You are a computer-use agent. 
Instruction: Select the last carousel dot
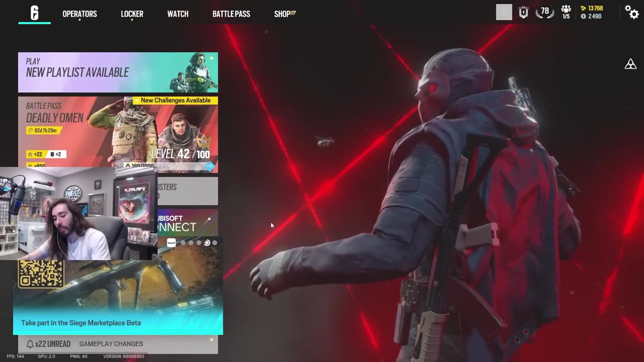(215, 243)
